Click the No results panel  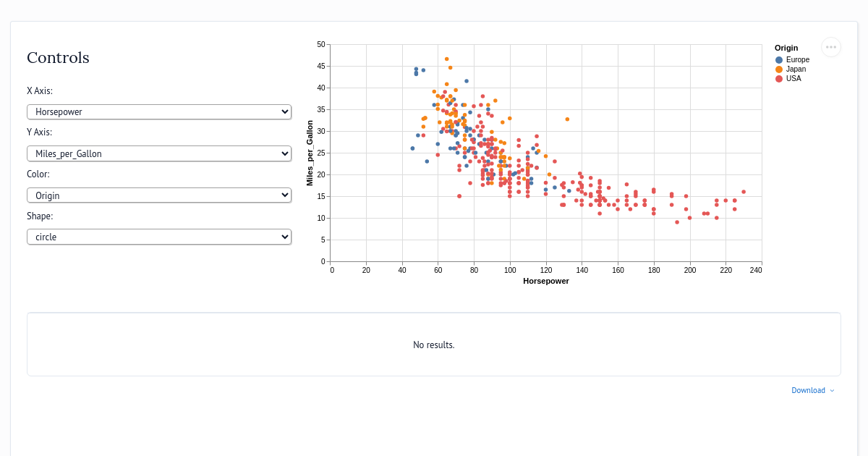click(434, 345)
